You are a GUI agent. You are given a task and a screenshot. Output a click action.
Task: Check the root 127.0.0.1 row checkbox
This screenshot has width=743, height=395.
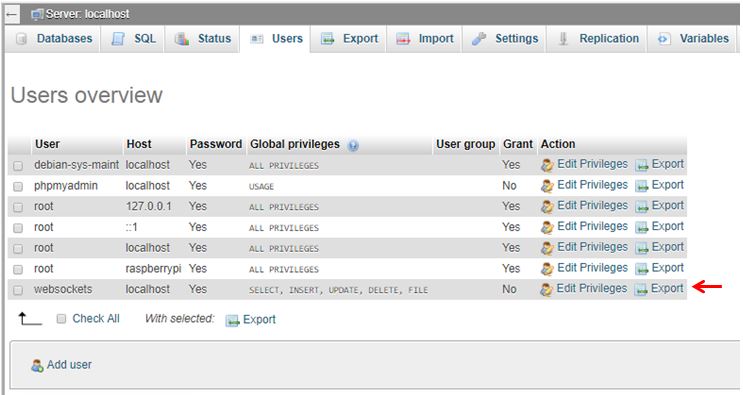click(x=18, y=207)
